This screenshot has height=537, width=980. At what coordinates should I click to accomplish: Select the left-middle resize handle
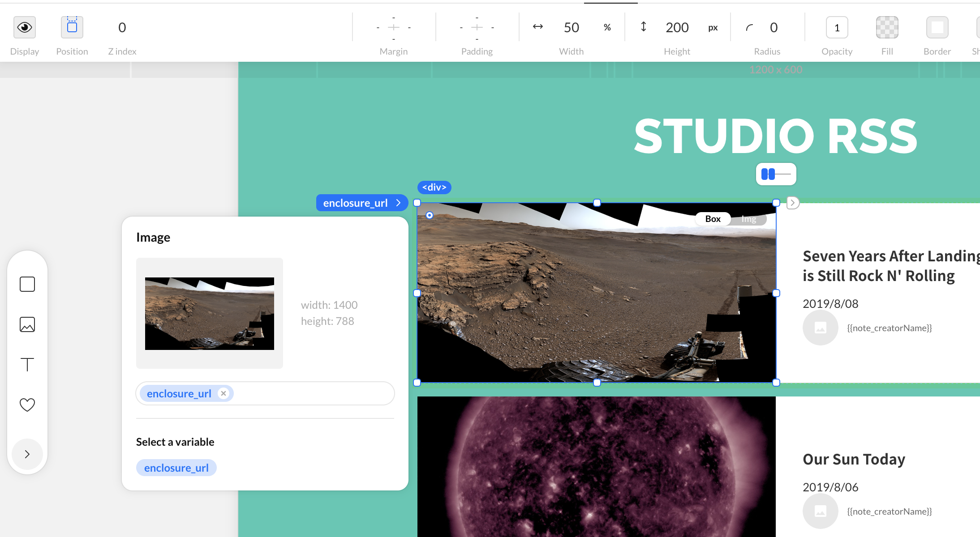[417, 293]
